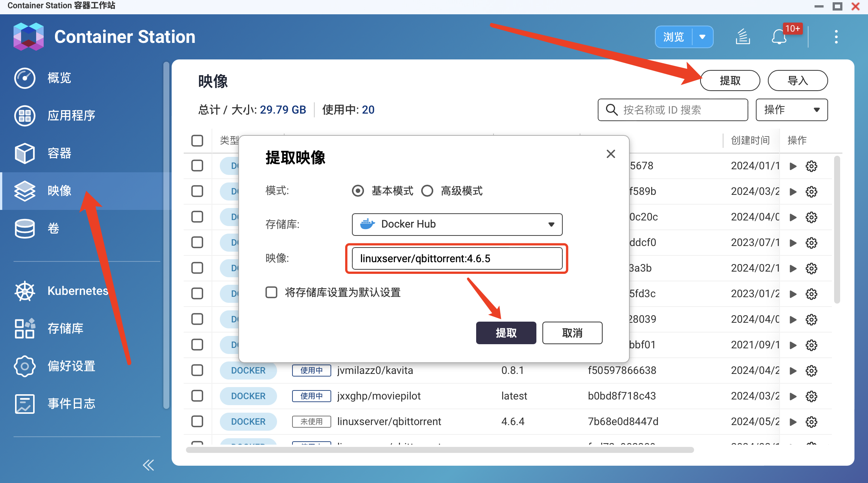Screen dimensions: 868x483
Task: Expand the 浏览 dropdown arrow
Action: click(702, 37)
